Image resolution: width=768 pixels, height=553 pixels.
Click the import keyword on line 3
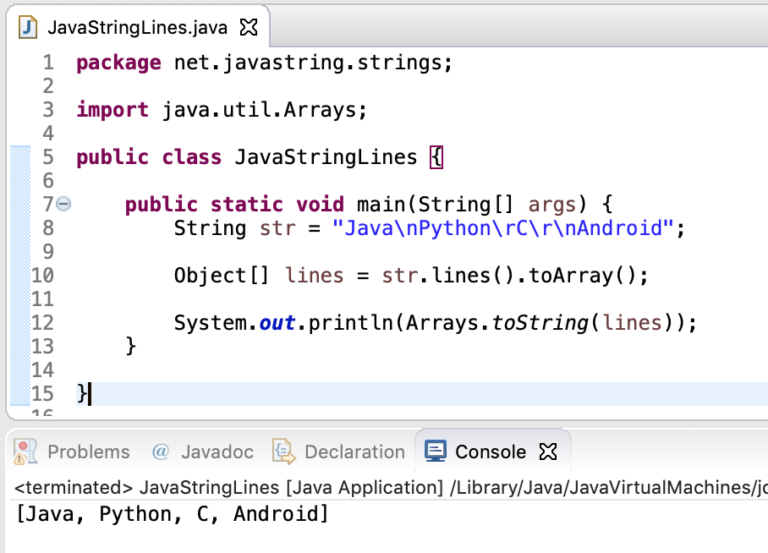(113, 110)
